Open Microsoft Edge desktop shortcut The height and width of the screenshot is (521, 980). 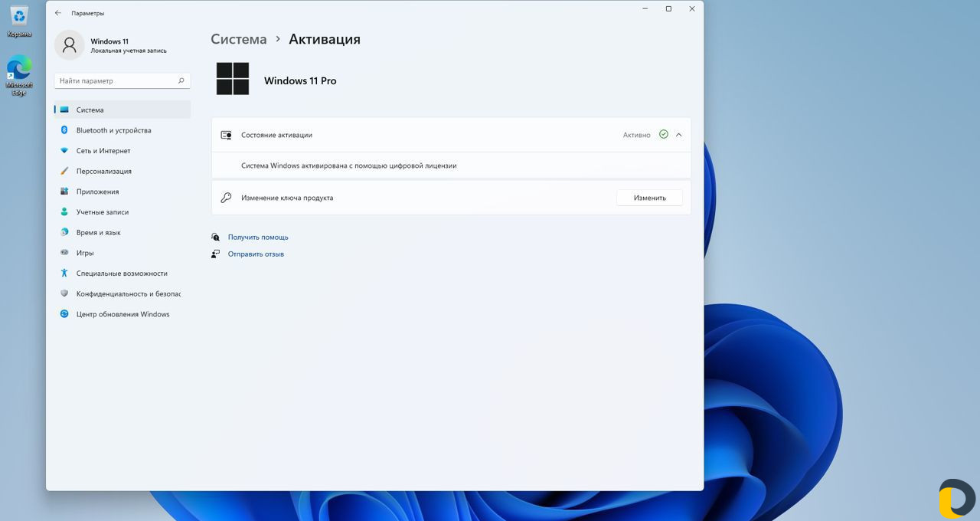click(19, 75)
